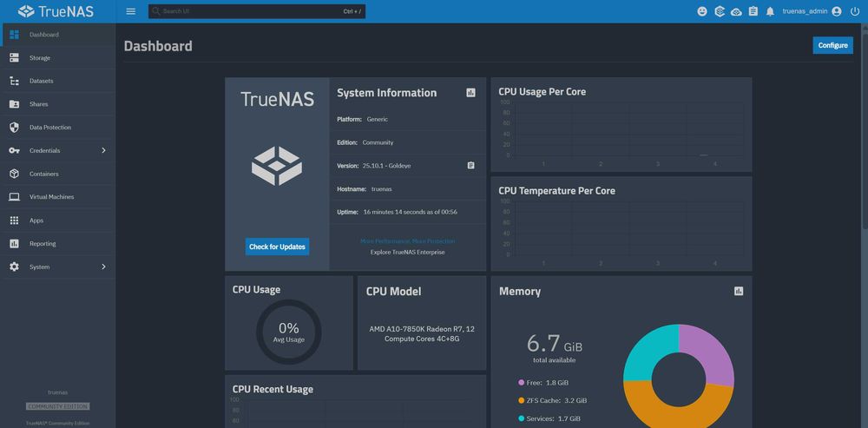Click 6.7 GiB total available text

(x=554, y=348)
